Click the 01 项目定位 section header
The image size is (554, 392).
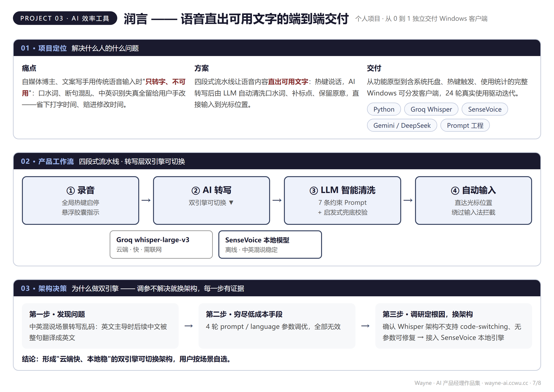click(277, 48)
